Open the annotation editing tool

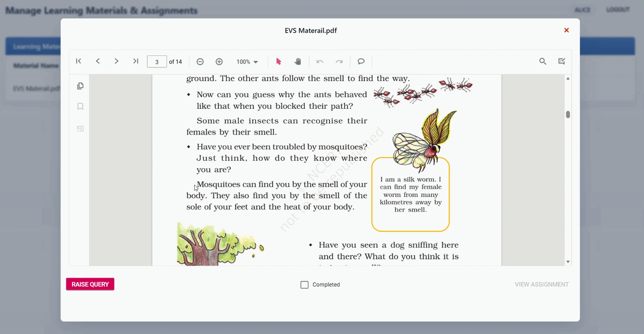pos(561,61)
